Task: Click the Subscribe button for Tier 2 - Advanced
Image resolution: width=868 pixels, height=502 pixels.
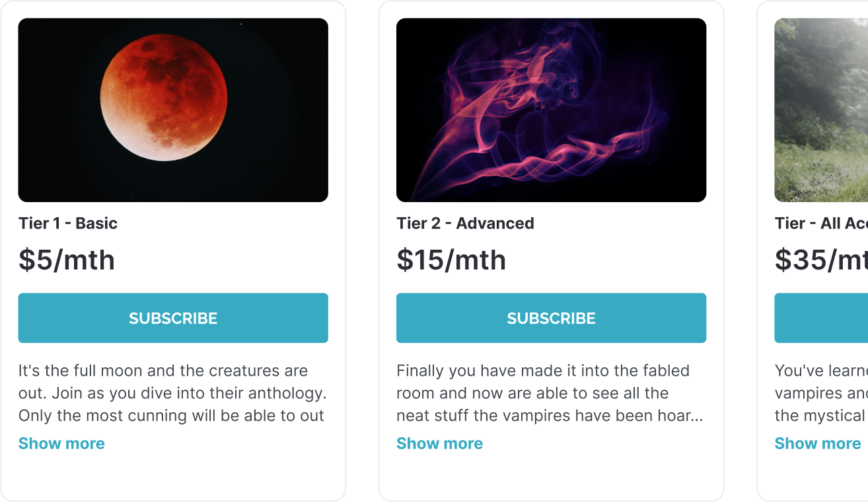Action: [551, 318]
